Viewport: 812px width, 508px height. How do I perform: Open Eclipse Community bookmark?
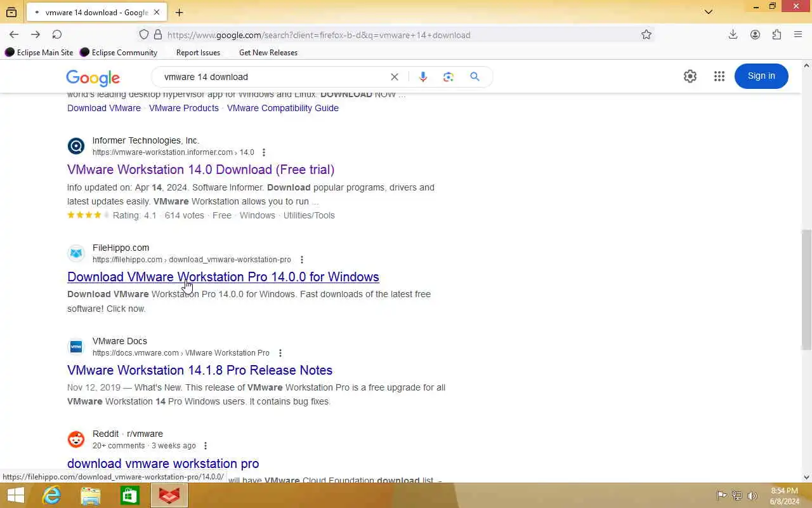click(x=119, y=53)
